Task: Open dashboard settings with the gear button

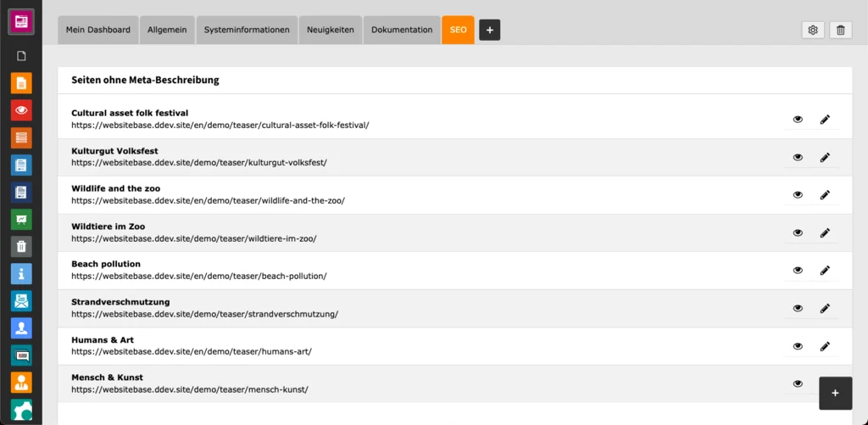Action: click(813, 30)
